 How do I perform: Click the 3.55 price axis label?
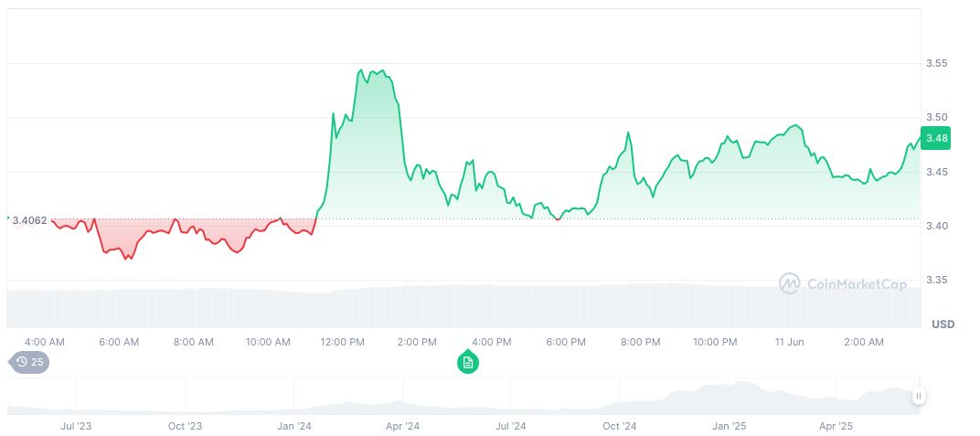pyautogui.click(x=937, y=63)
